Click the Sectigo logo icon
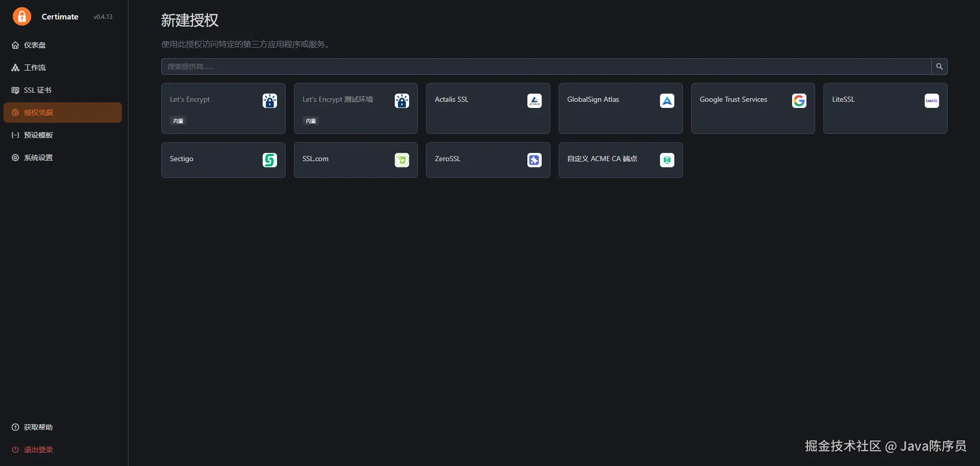The width and height of the screenshot is (980, 466). [270, 160]
